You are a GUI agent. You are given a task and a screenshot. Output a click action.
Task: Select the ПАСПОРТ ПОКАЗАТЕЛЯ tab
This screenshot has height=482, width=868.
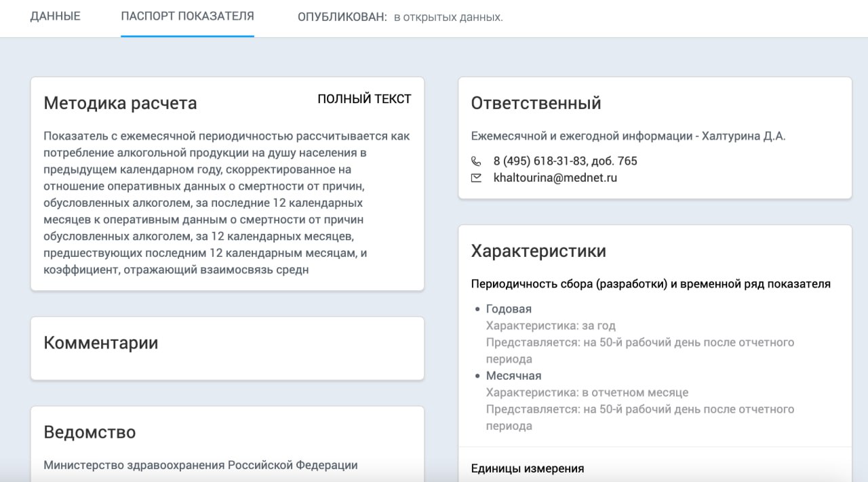point(187,16)
